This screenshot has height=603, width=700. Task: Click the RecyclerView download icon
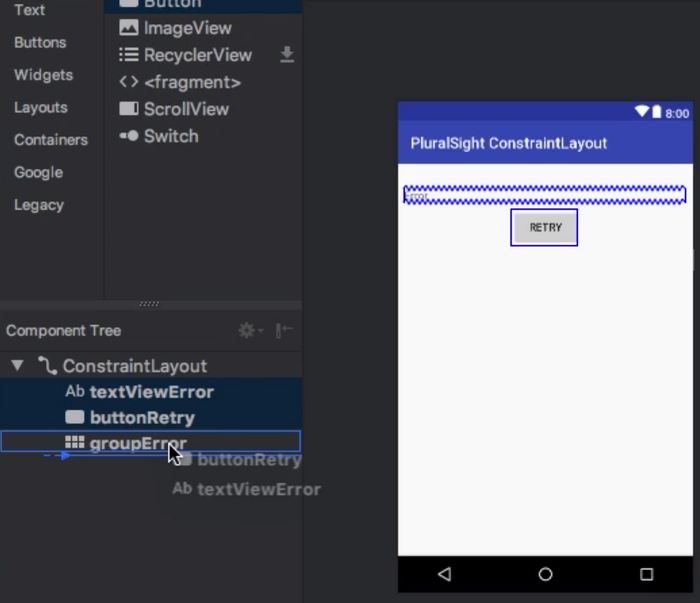click(x=287, y=55)
